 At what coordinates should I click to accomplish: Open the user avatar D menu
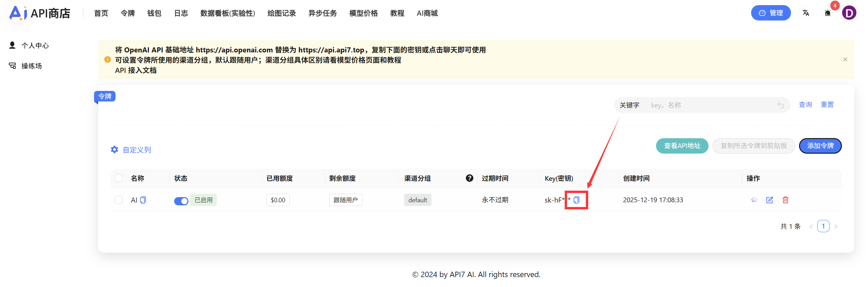849,13
